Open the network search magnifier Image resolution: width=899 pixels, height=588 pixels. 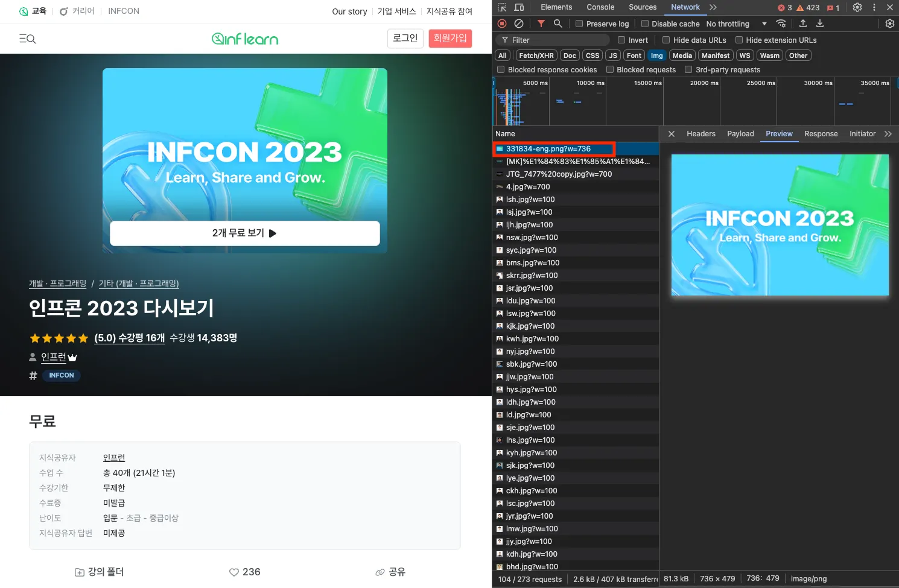point(558,24)
